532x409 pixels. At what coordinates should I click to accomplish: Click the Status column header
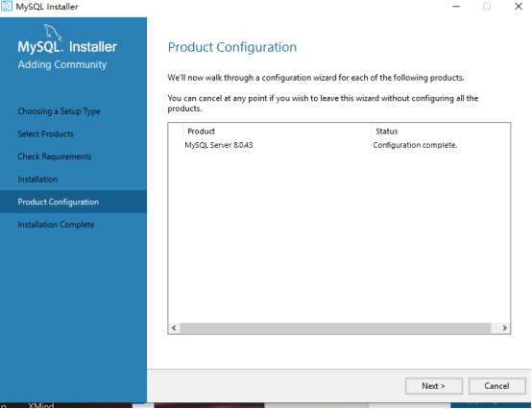441,132
